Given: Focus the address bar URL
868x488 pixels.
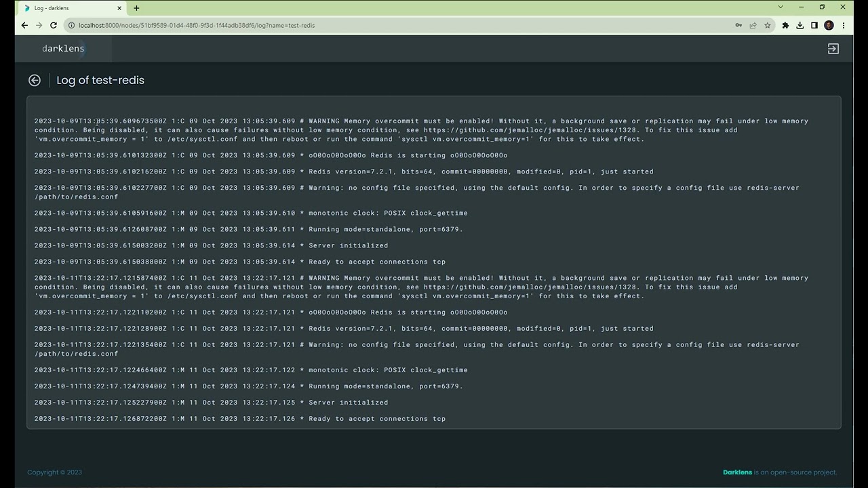Looking at the screenshot, I should tap(197, 25).
